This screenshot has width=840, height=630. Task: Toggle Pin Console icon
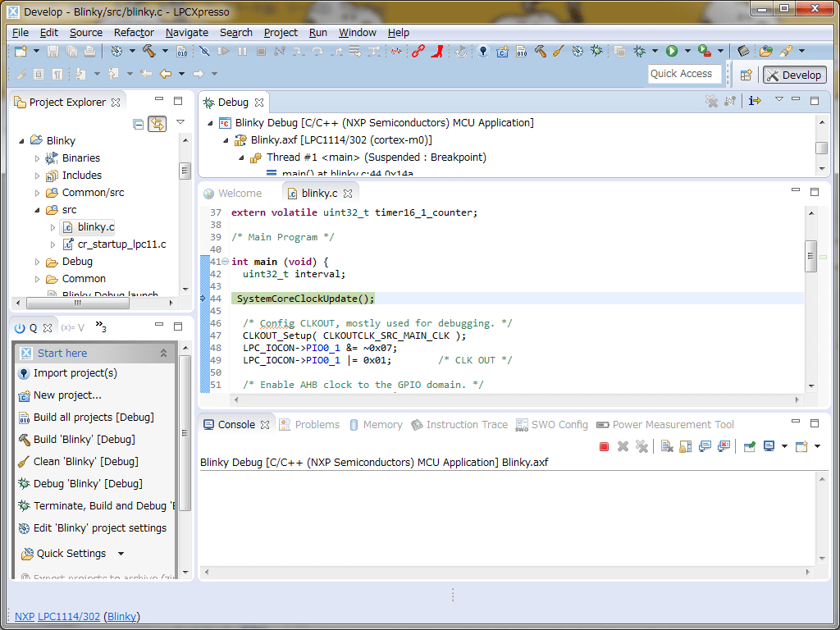click(x=750, y=446)
